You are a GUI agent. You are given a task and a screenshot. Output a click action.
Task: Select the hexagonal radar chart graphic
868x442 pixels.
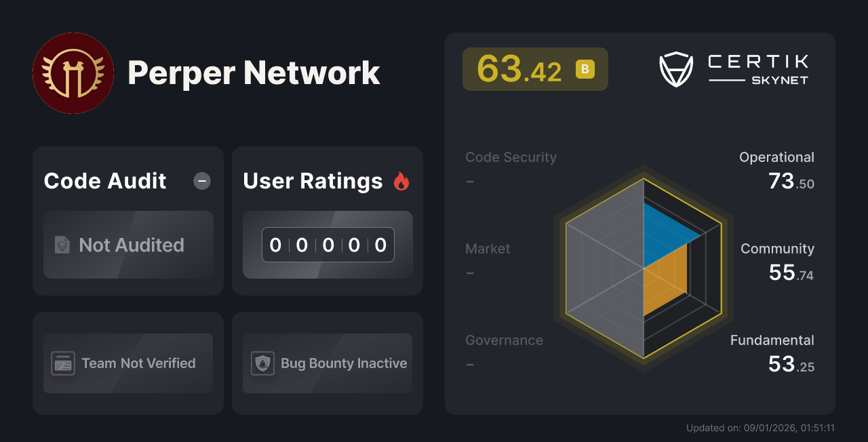(x=643, y=268)
